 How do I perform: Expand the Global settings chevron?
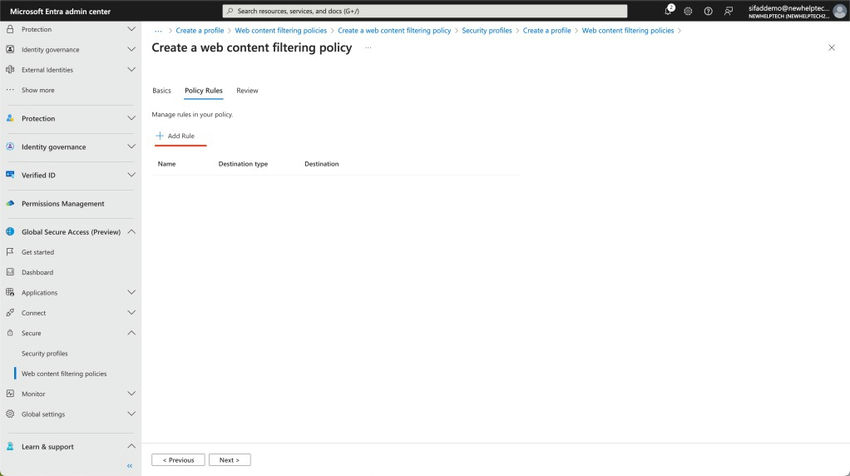(x=131, y=414)
